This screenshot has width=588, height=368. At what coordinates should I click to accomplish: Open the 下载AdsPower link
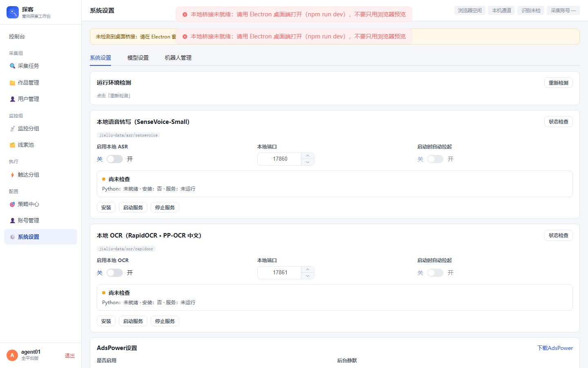(555, 348)
